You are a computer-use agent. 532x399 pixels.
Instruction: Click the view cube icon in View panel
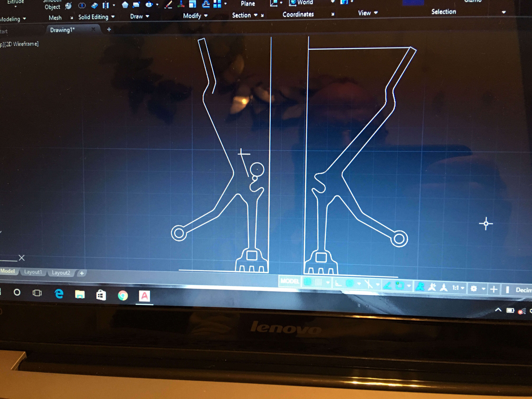[x=344, y=2]
